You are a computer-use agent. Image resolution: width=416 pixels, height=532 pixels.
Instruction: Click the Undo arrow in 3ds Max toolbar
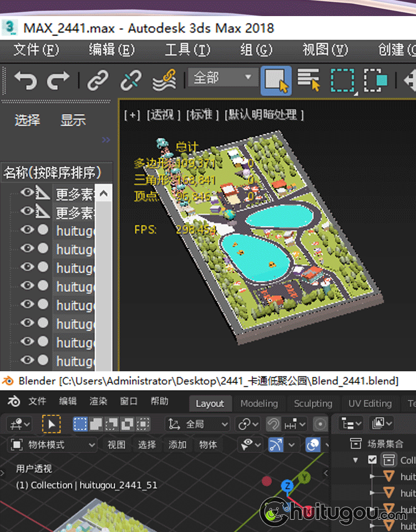click(25, 80)
